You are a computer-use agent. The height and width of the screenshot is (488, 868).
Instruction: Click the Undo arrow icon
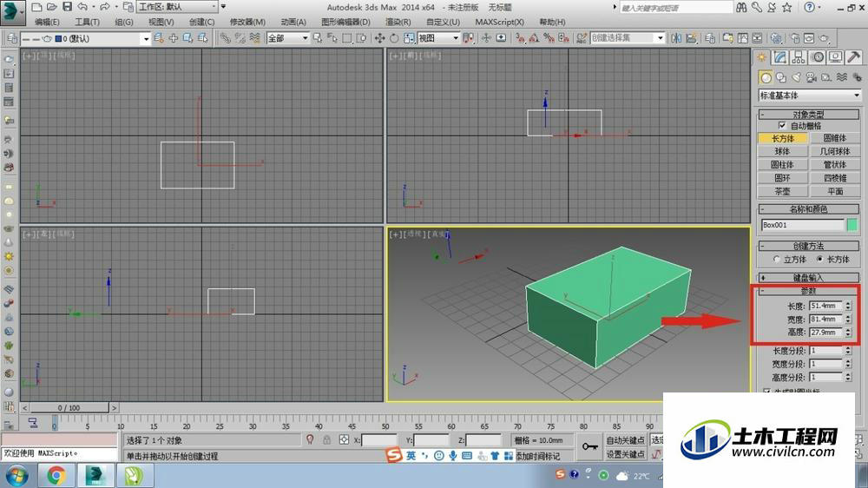point(82,7)
